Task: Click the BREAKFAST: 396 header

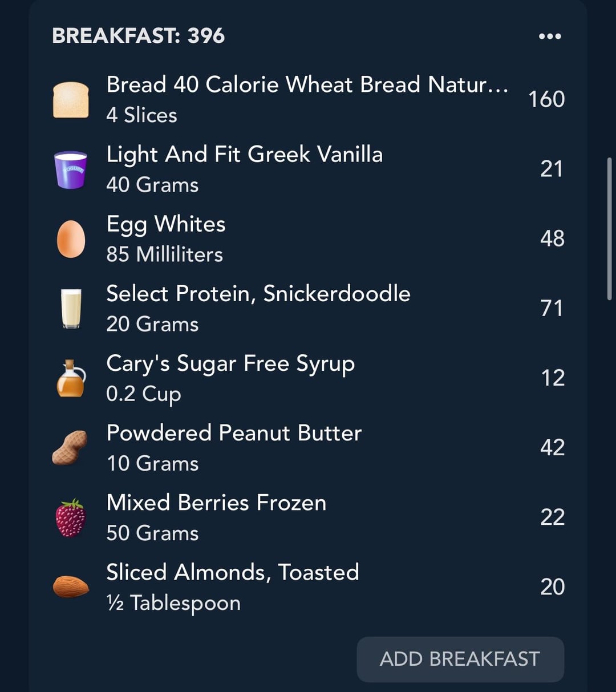Action: point(139,36)
